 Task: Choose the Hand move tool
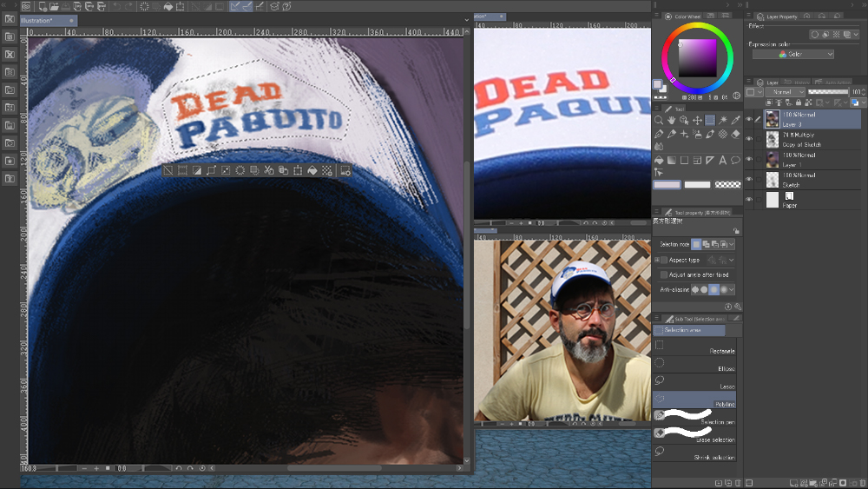672,121
